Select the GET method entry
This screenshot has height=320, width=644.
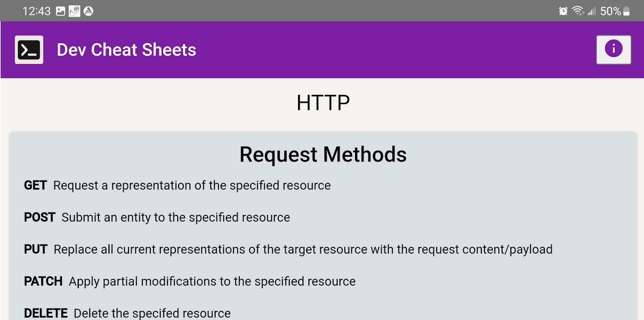tap(36, 186)
